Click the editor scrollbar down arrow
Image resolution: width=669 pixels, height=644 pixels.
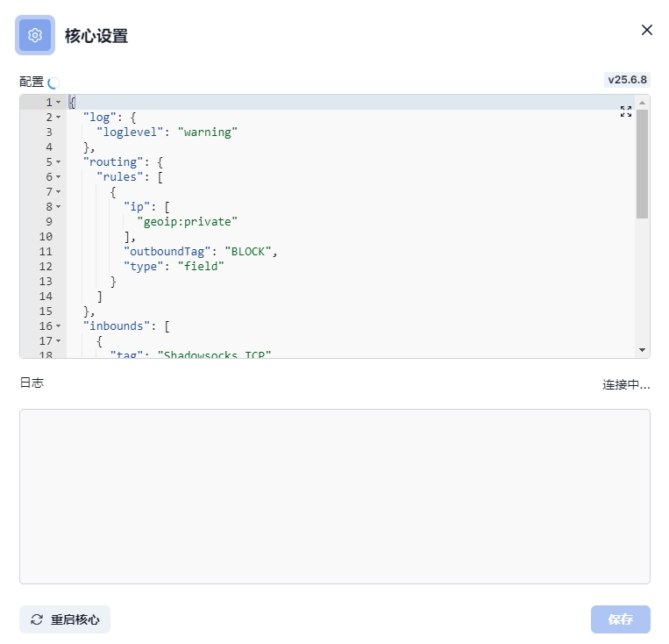[643, 350]
